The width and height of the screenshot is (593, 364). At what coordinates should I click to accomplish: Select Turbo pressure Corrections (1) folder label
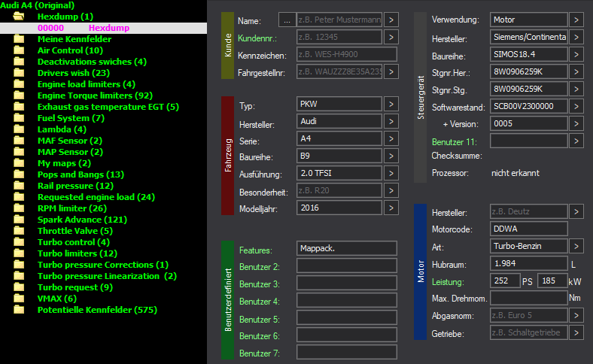pyautogui.click(x=103, y=265)
